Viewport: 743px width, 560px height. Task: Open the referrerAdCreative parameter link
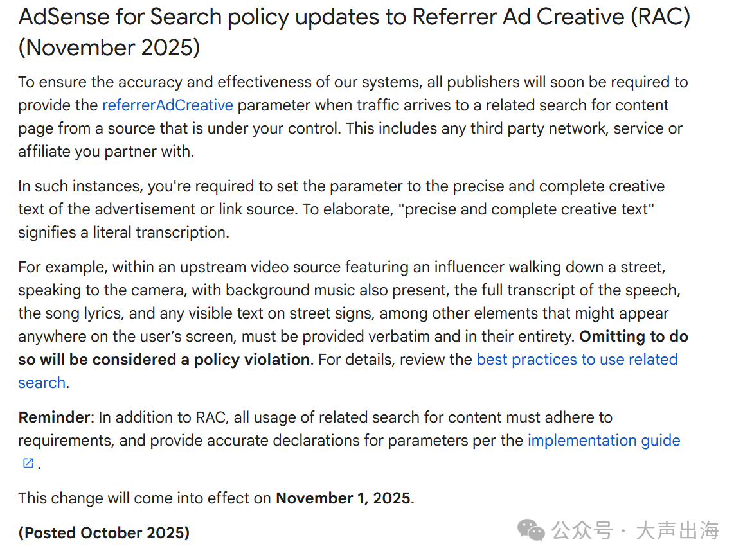[x=167, y=105]
